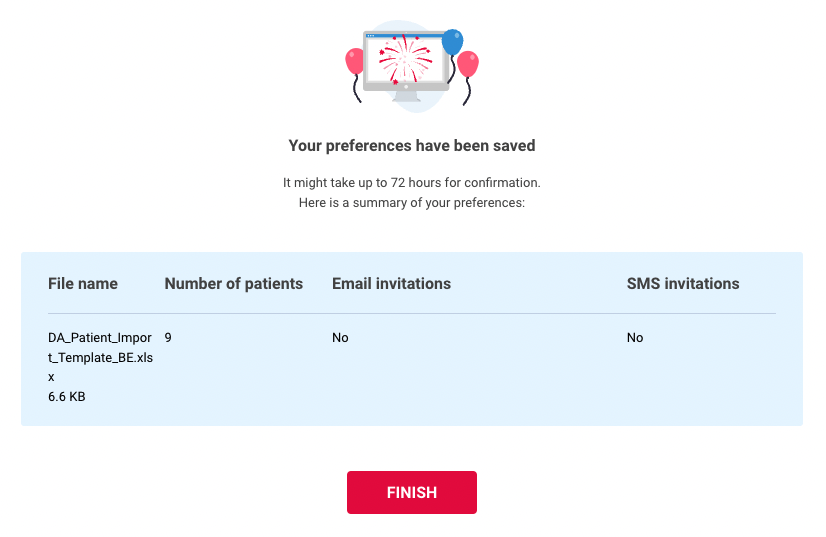Click the 6.6 KB file size text

coord(66,396)
